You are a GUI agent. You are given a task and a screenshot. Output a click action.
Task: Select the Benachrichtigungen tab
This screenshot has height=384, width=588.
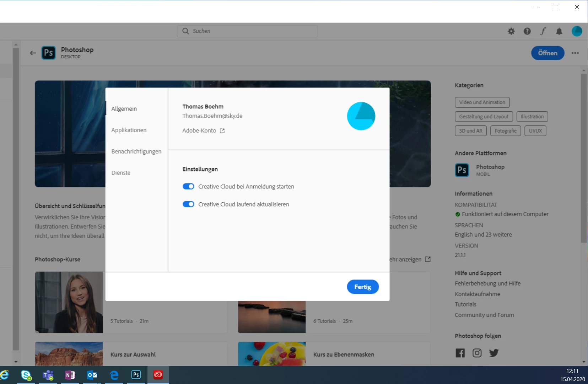[x=137, y=151]
